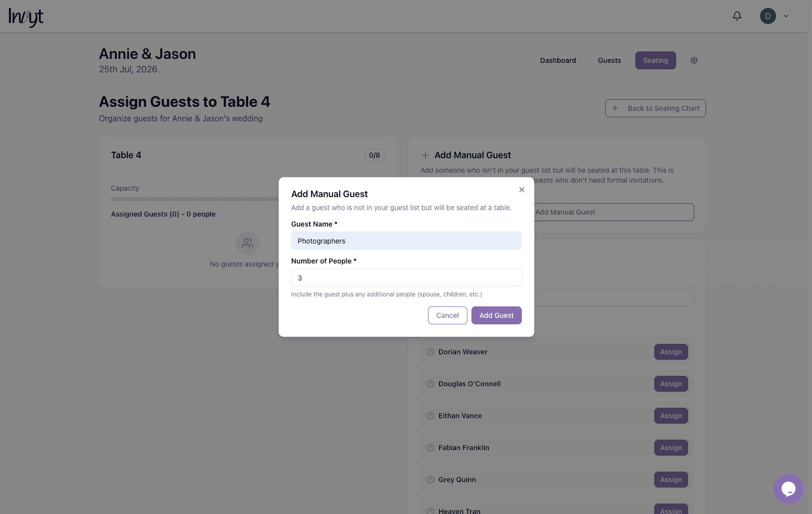This screenshot has width=812, height=514.
Task: Open the account avatar dropdown chevron
Action: click(786, 15)
